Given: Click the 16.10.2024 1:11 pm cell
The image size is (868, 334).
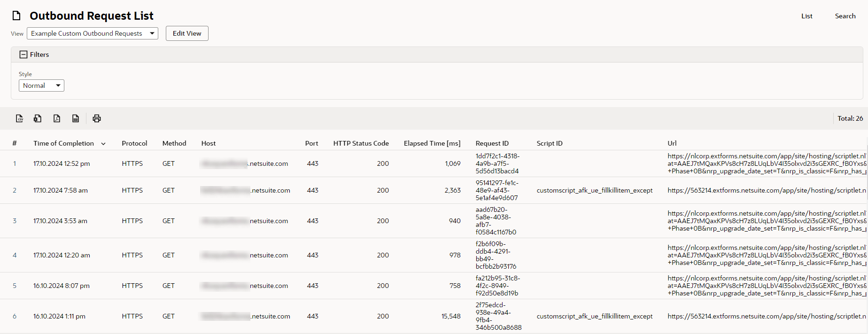Looking at the screenshot, I should (59, 316).
